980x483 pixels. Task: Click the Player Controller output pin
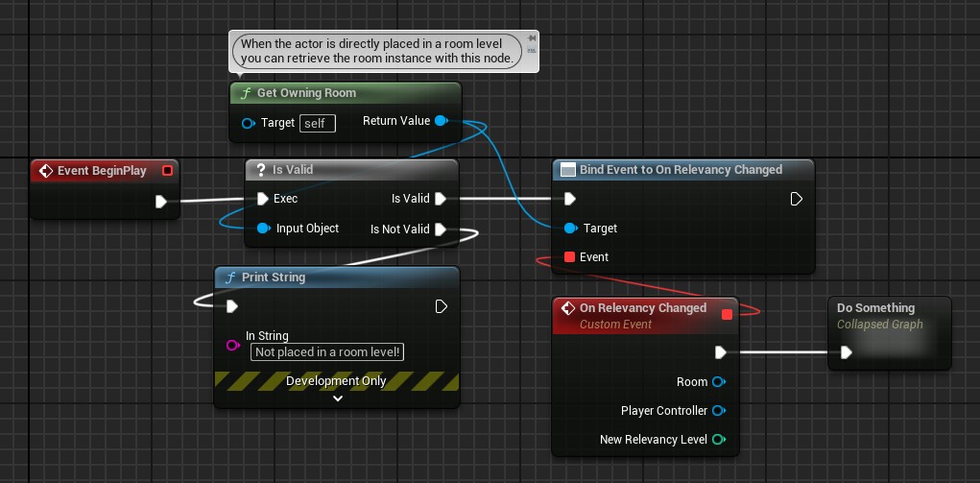point(717,411)
